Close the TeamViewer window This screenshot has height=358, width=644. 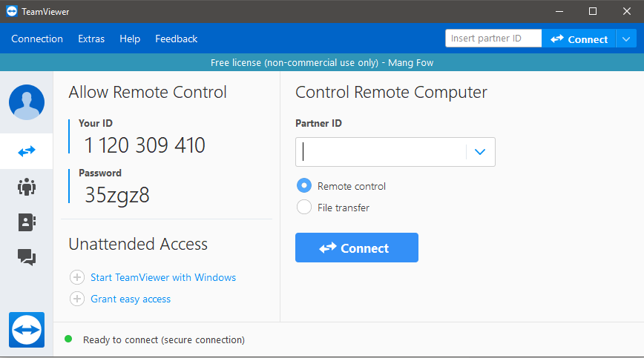(627, 11)
